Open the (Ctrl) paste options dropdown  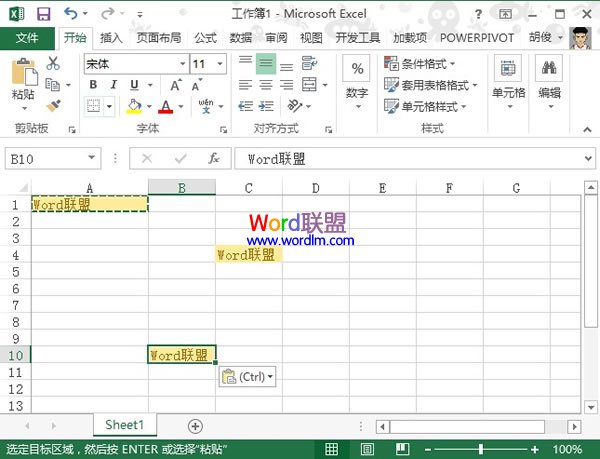point(247,377)
